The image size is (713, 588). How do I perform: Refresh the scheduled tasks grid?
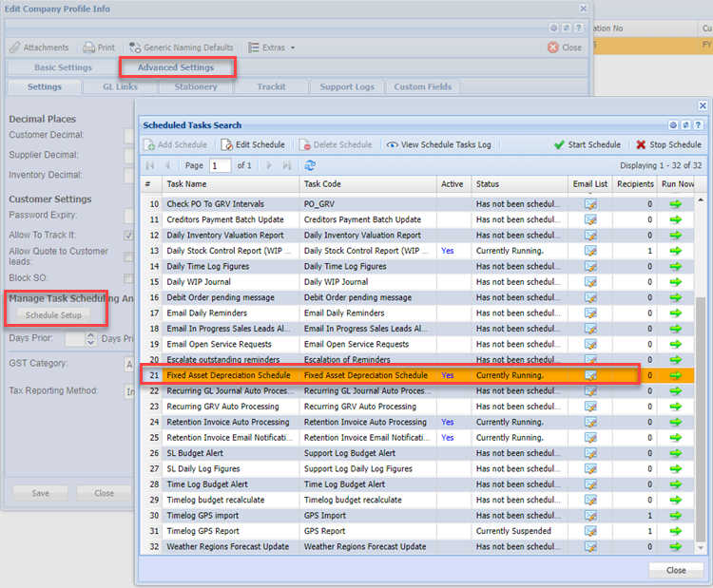tap(310, 165)
